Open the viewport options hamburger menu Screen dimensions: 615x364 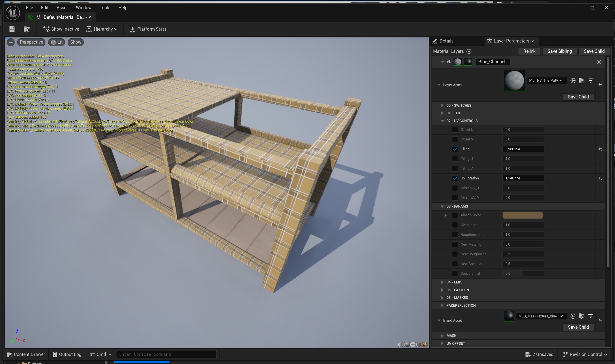pyautogui.click(x=11, y=42)
